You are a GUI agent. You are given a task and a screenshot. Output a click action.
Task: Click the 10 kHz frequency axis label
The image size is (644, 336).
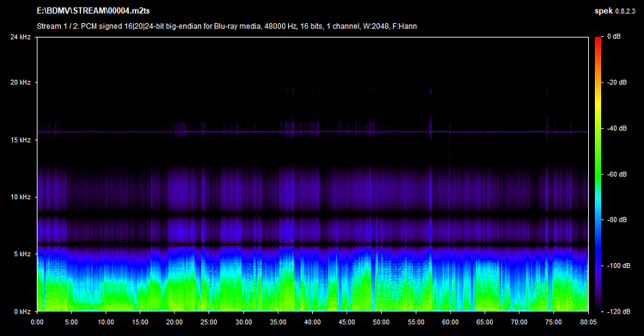coord(20,196)
